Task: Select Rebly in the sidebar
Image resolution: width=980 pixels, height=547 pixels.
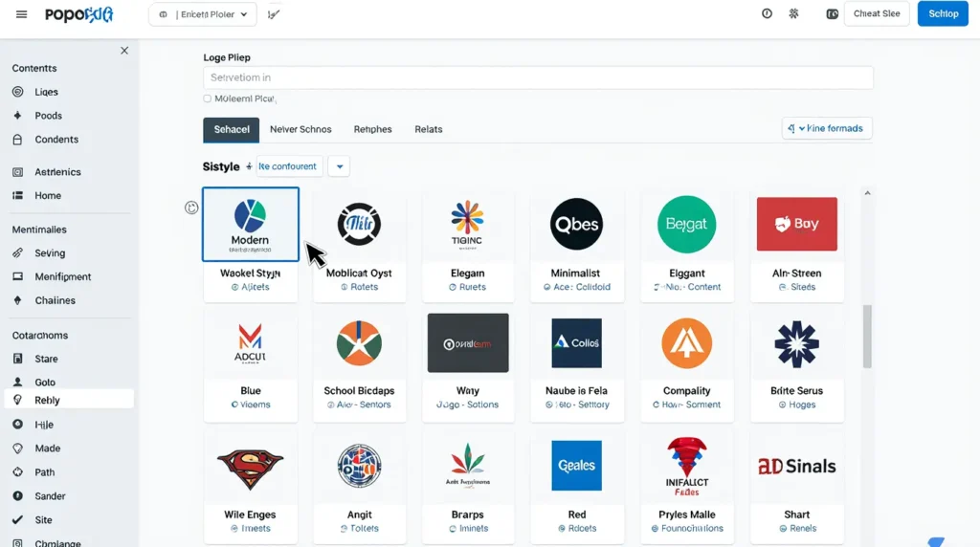Action: point(69,400)
